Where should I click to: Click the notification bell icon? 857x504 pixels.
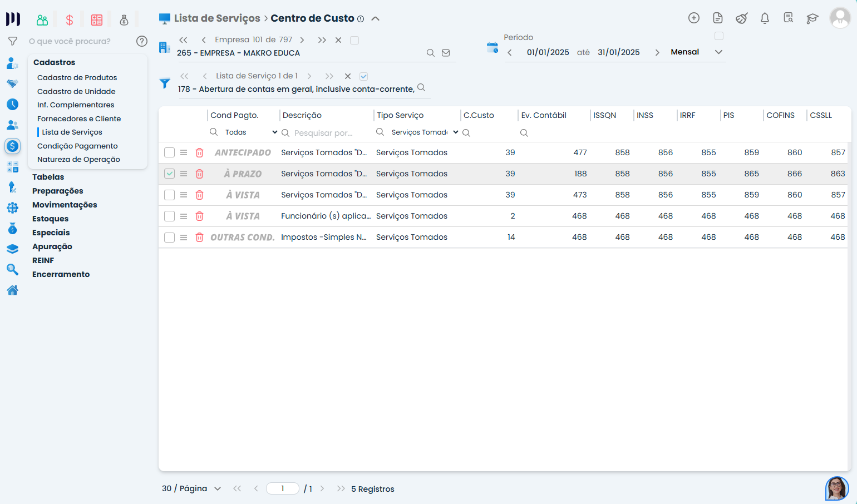click(765, 18)
